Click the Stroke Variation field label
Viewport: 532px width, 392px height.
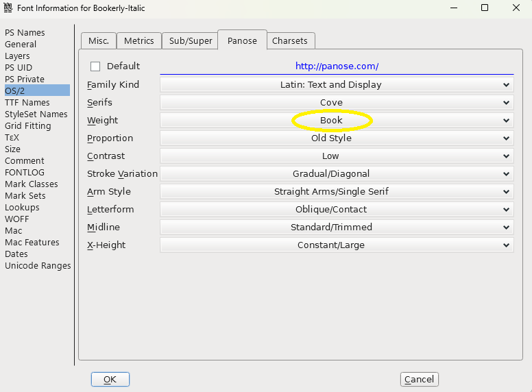(x=122, y=173)
